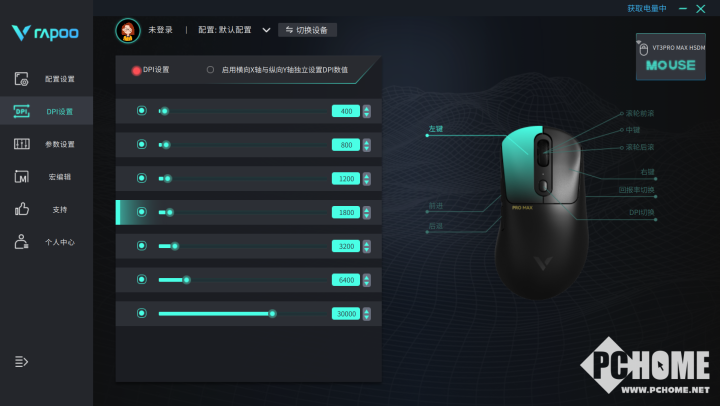This screenshot has width=720, height=406.
Task: Click the 1800 DPI slider handle
Action: tap(170, 212)
